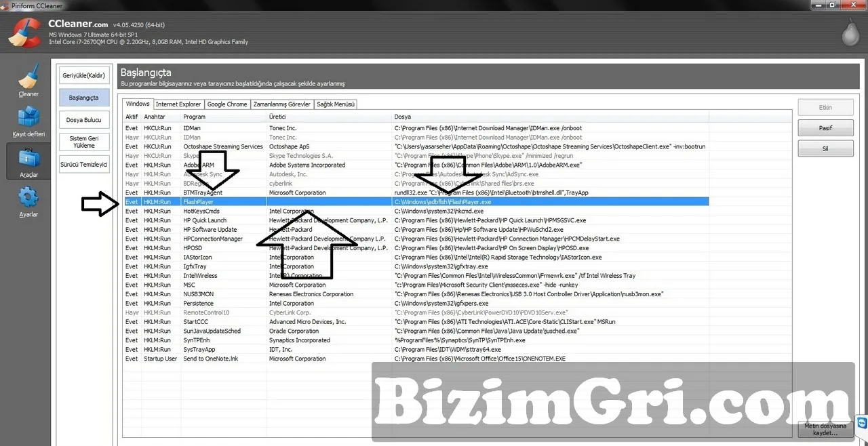Select the Send to OneNote.lnk entry
The width and height of the screenshot is (868, 446).
tap(416, 359)
